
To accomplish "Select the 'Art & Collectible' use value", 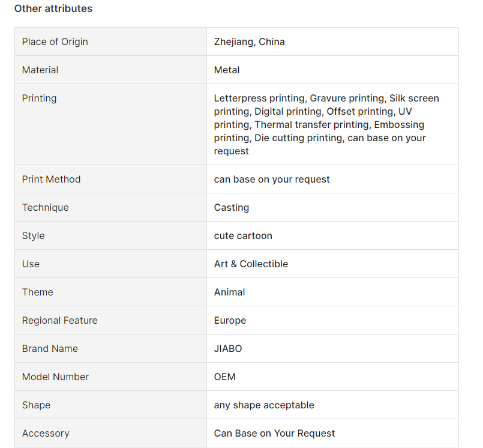I will (251, 264).
